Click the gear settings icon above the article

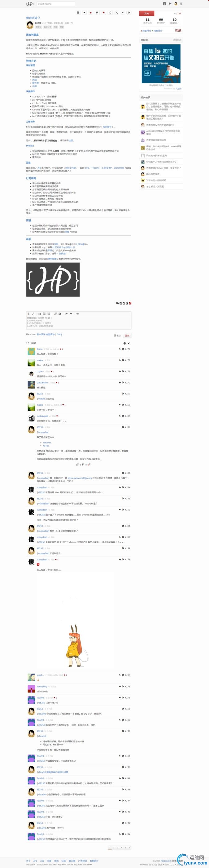point(129,12)
